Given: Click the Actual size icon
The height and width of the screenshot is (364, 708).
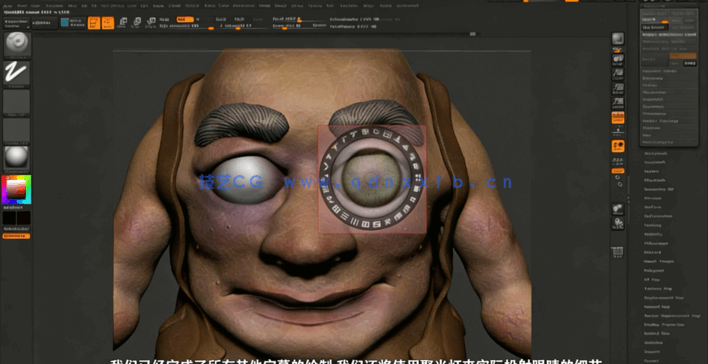Looking at the screenshot, I should [618, 88].
